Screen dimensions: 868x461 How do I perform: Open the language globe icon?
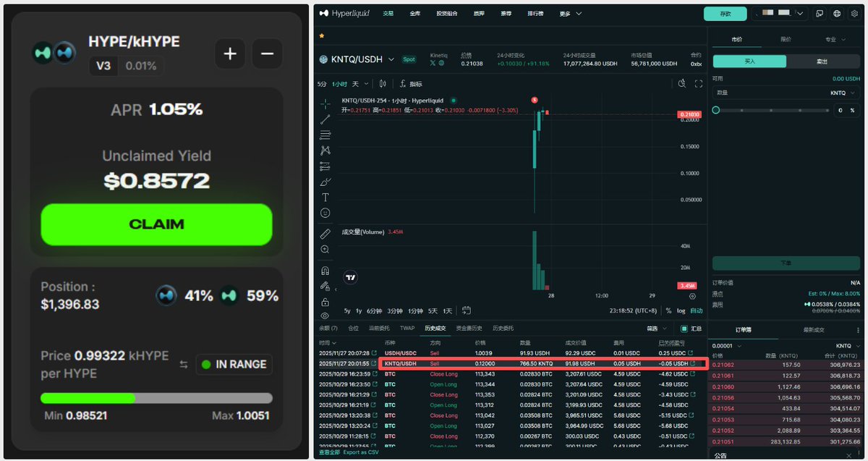[x=837, y=13]
